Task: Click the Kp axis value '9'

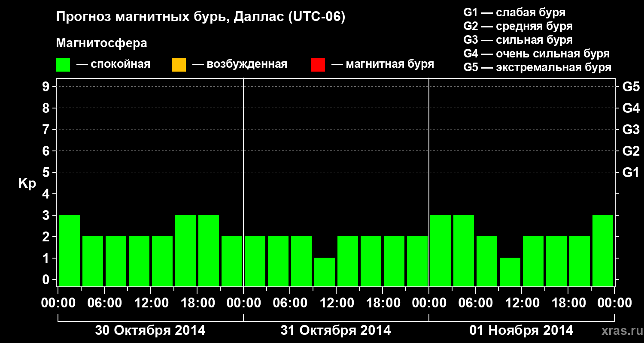Action: click(47, 87)
